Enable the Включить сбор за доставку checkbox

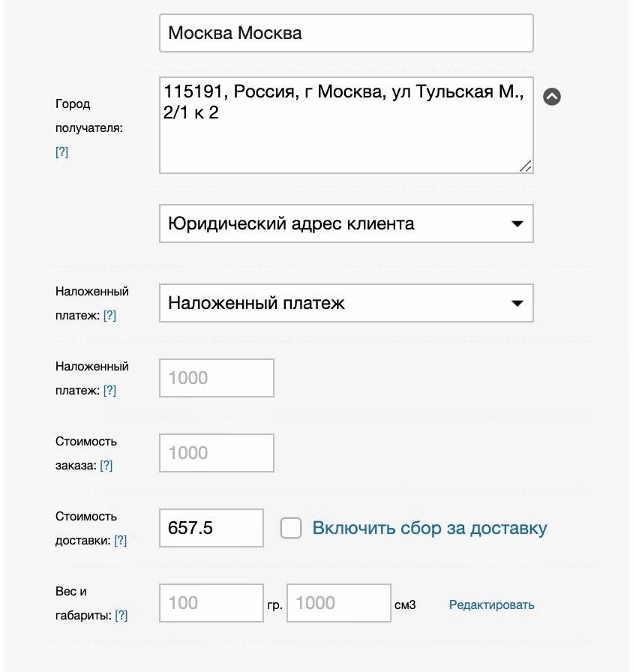click(291, 528)
